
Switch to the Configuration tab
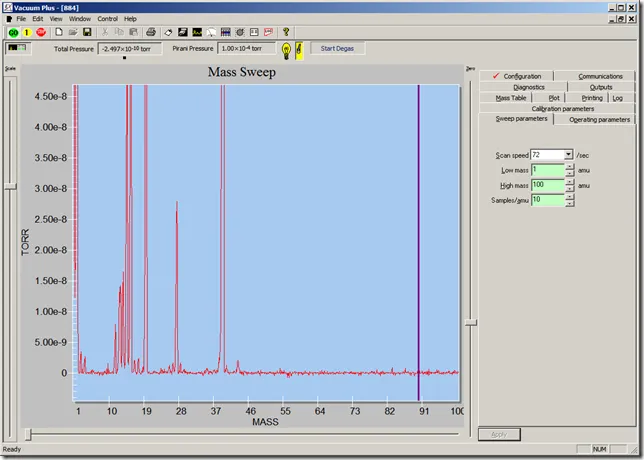tap(517, 76)
